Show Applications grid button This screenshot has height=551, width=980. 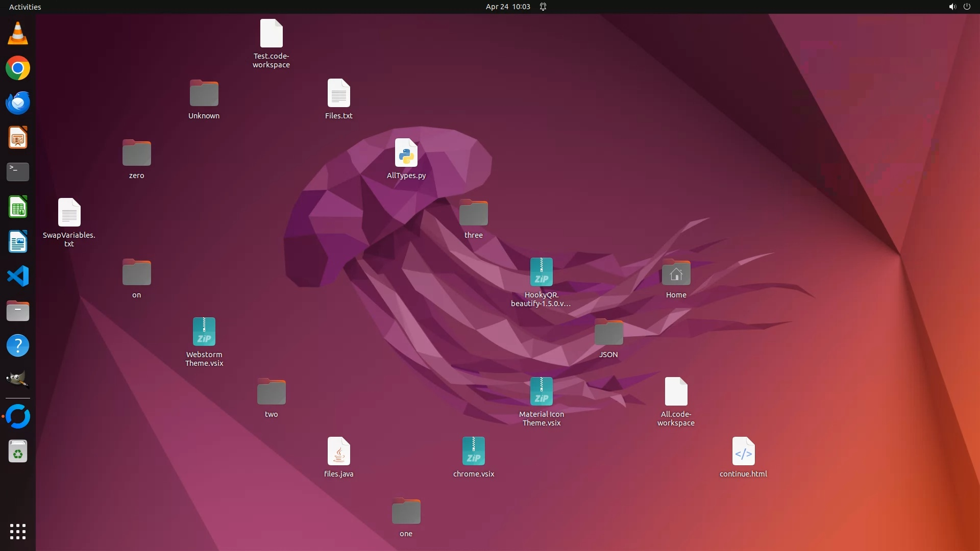point(18,532)
